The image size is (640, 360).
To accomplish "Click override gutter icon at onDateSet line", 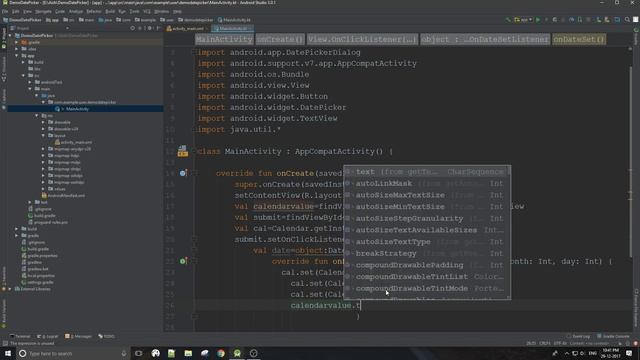I will 183,261.
